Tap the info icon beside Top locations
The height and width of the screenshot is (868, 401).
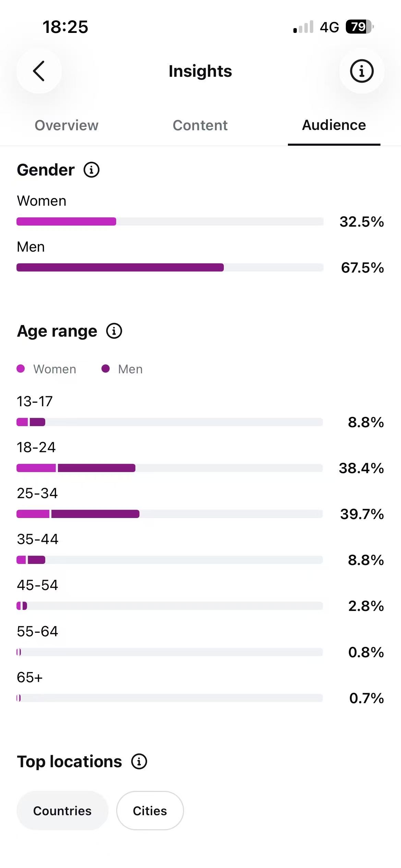(x=139, y=761)
